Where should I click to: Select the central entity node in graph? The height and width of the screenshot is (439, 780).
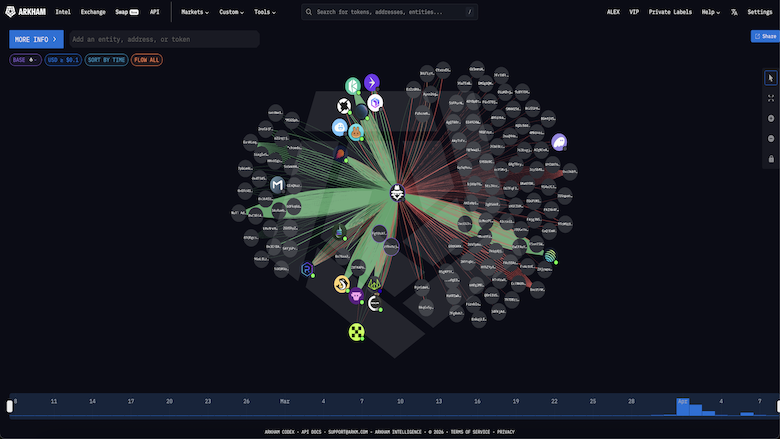397,193
